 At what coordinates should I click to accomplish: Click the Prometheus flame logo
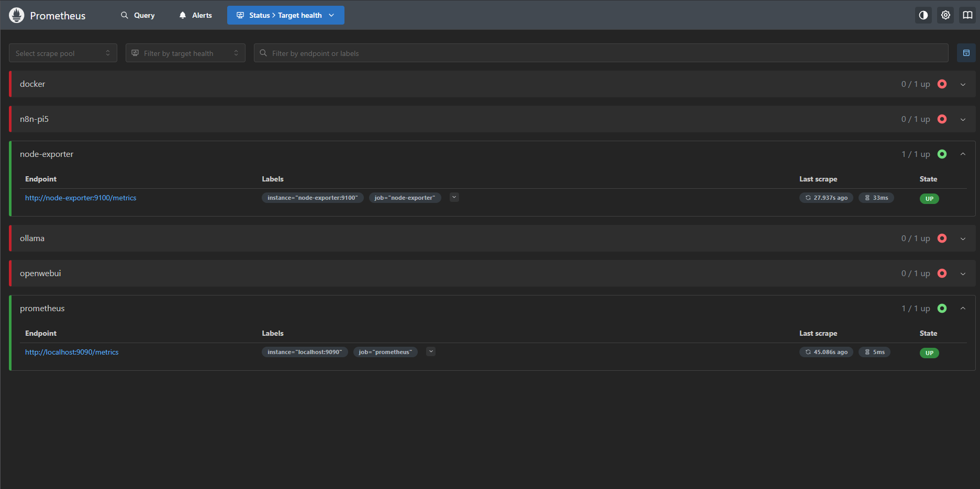(x=17, y=15)
